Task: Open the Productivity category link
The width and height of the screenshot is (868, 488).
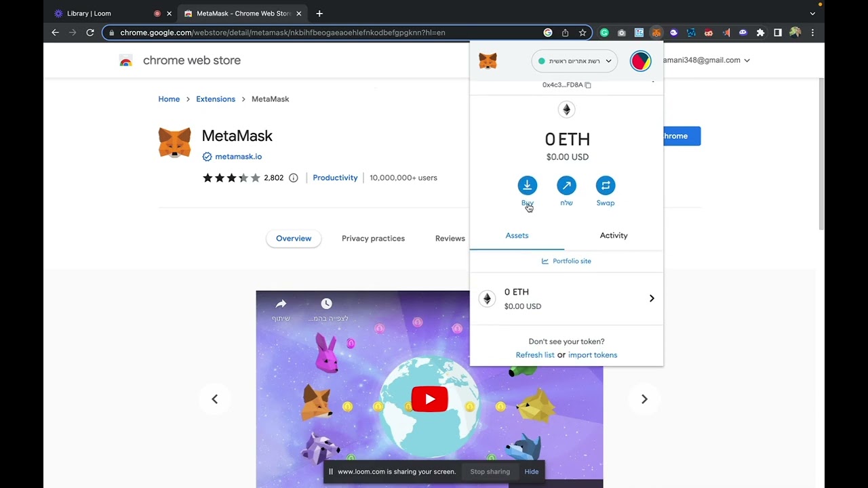Action: 335,178
